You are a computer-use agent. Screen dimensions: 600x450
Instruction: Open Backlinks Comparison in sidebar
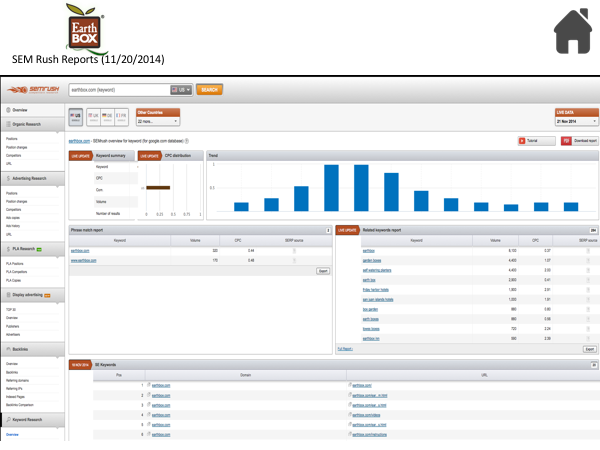tap(20, 405)
